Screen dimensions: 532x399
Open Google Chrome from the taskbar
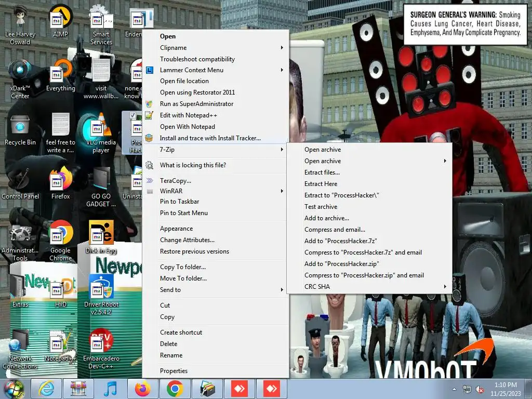coord(175,389)
